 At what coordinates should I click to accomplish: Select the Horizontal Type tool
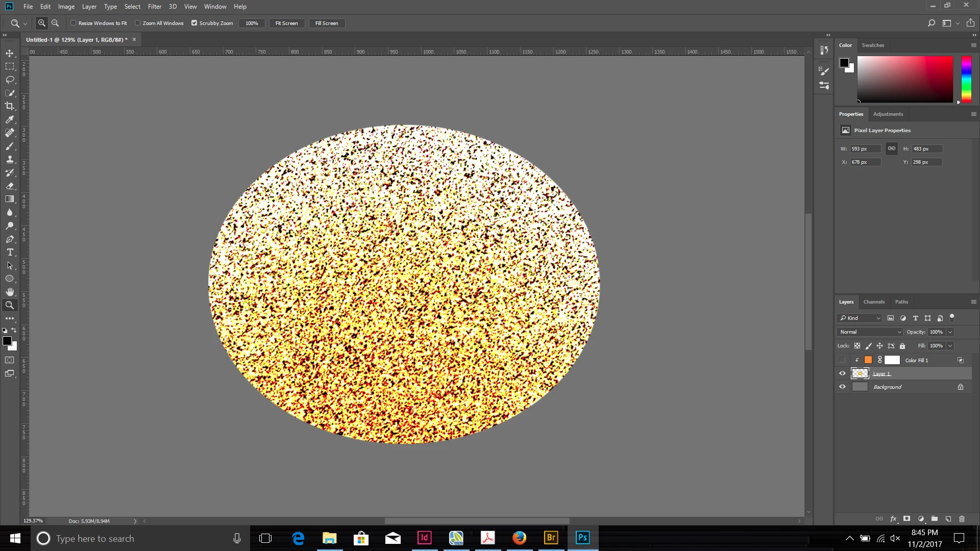pyautogui.click(x=10, y=252)
